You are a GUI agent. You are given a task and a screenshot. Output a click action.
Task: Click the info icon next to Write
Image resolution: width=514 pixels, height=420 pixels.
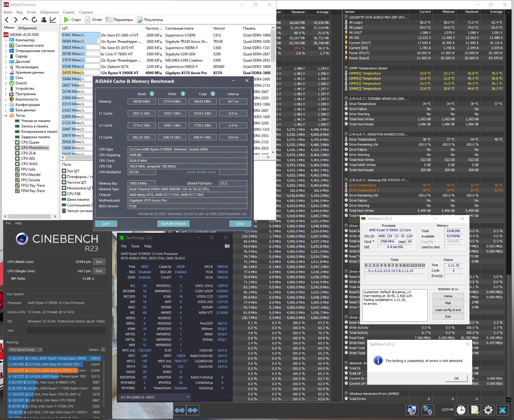183,94
